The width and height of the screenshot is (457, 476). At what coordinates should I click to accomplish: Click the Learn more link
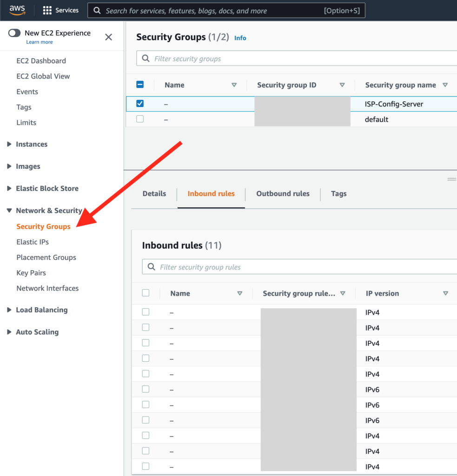40,42
